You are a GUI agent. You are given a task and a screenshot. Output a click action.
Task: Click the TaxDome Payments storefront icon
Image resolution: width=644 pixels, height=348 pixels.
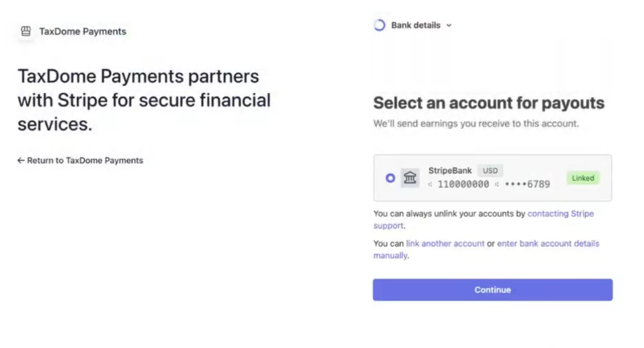coord(26,31)
